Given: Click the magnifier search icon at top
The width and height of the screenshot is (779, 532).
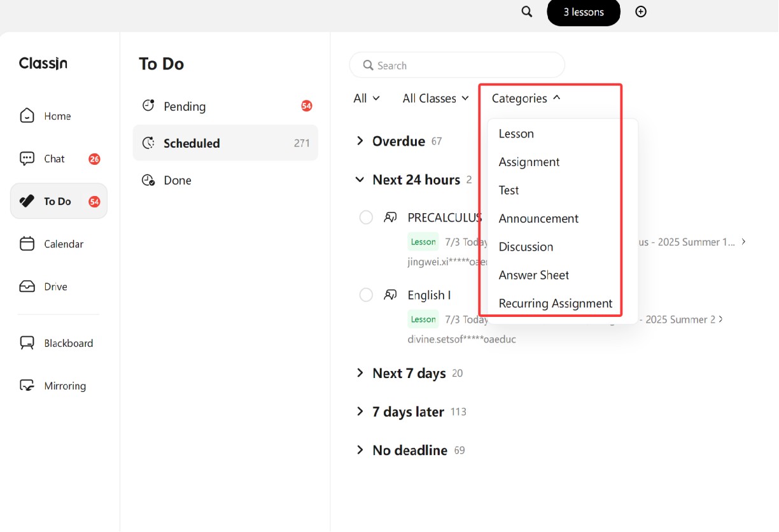Looking at the screenshot, I should (x=526, y=12).
